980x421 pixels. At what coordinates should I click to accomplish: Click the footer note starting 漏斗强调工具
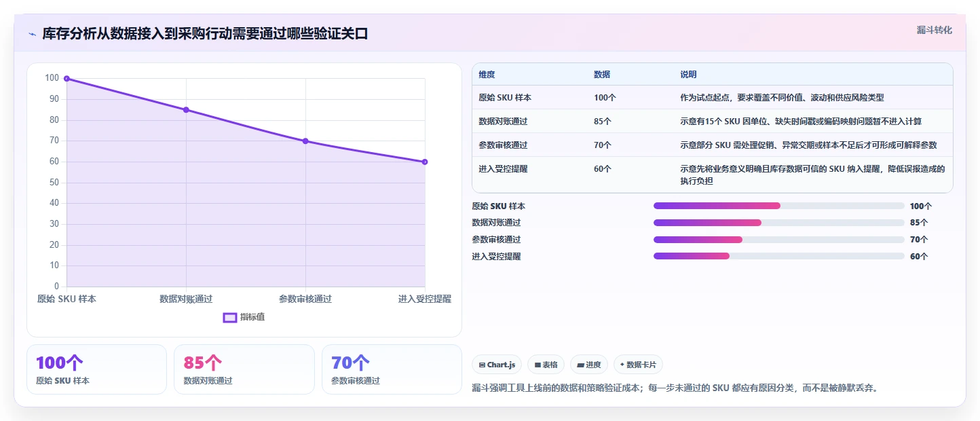675,388
